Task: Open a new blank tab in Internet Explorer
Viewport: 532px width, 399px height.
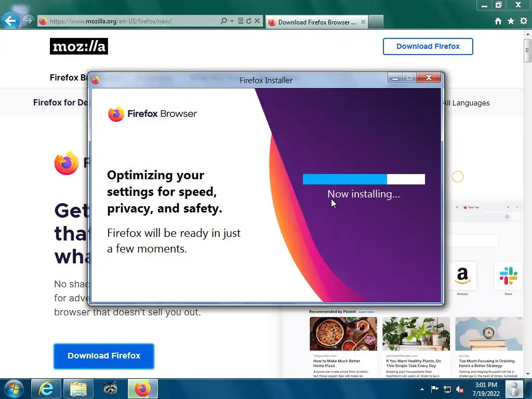Action: (x=376, y=22)
